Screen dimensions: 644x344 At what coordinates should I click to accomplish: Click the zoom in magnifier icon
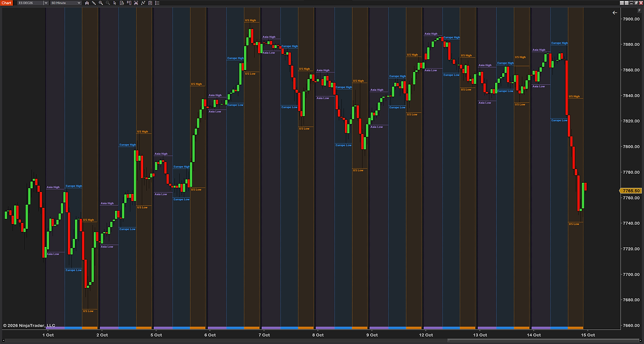pyautogui.click(x=101, y=3)
